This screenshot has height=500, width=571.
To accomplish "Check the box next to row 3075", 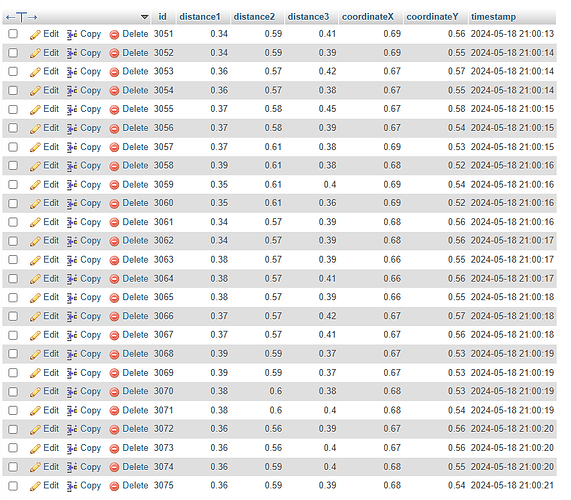I will pos(13,485).
